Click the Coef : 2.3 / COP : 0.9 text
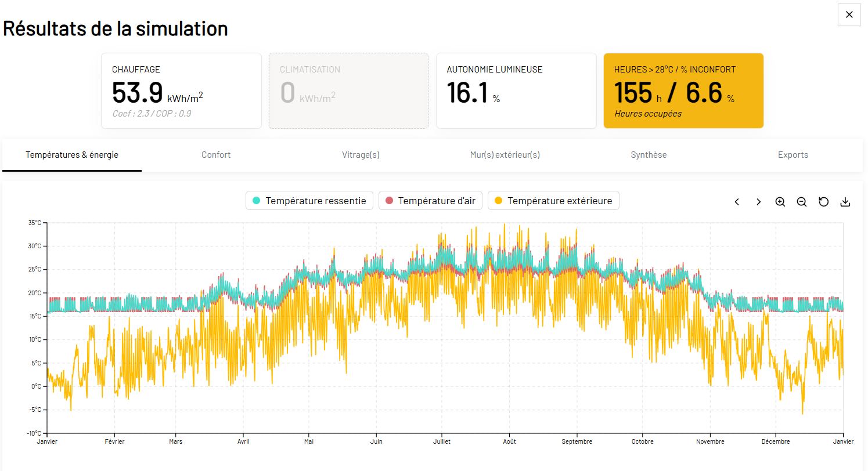The height and width of the screenshot is (471, 868). point(152,114)
